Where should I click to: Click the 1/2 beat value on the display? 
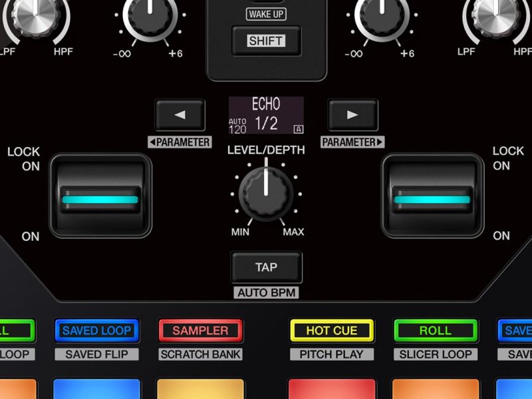267,123
